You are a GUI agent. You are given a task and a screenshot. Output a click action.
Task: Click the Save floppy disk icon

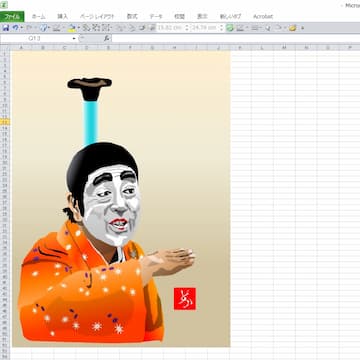[x=6, y=28]
